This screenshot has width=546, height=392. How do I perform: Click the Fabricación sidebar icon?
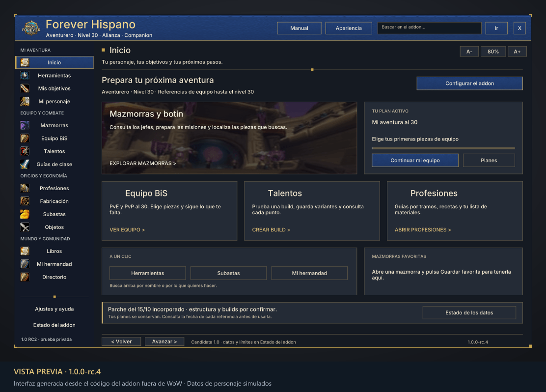click(25, 201)
